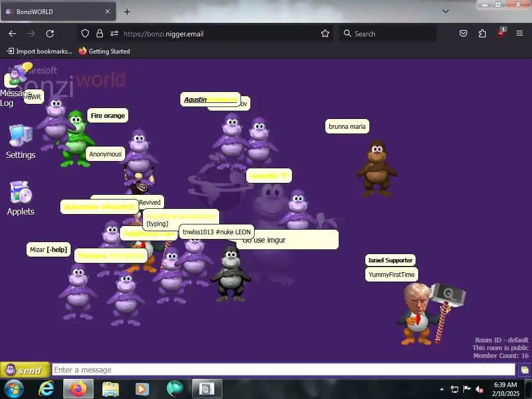
Task: Launch Internet Explorer from the taskbar
Action: pyautogui.click(x=46, y=389)
